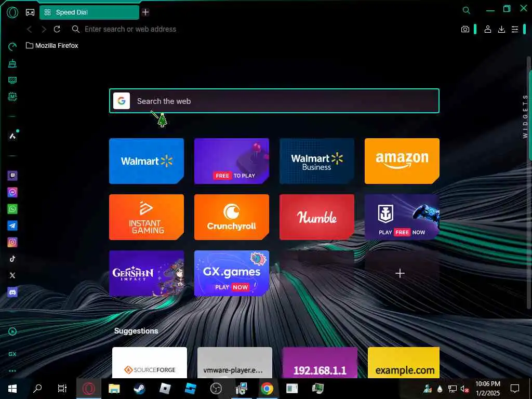This screenshot has height=399, width=532.
Task: Open Steam from the taskbar
Action: tap(139, 389)
